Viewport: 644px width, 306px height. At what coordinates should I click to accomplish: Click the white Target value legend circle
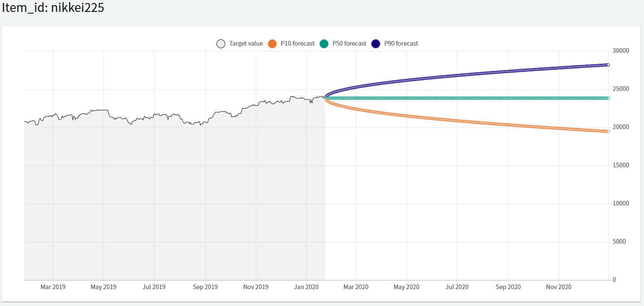tap(221, 44)
